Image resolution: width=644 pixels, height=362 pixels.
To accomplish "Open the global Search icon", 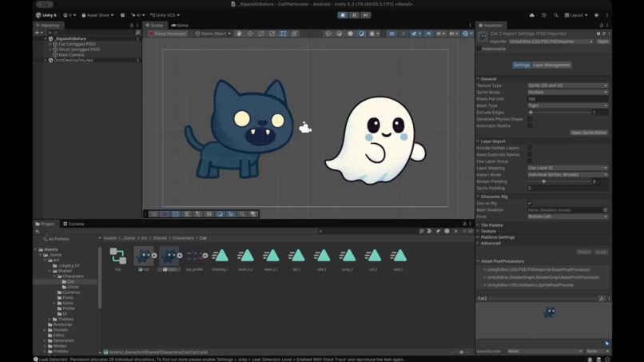I will pyautogui.click(x=555, y=15).
